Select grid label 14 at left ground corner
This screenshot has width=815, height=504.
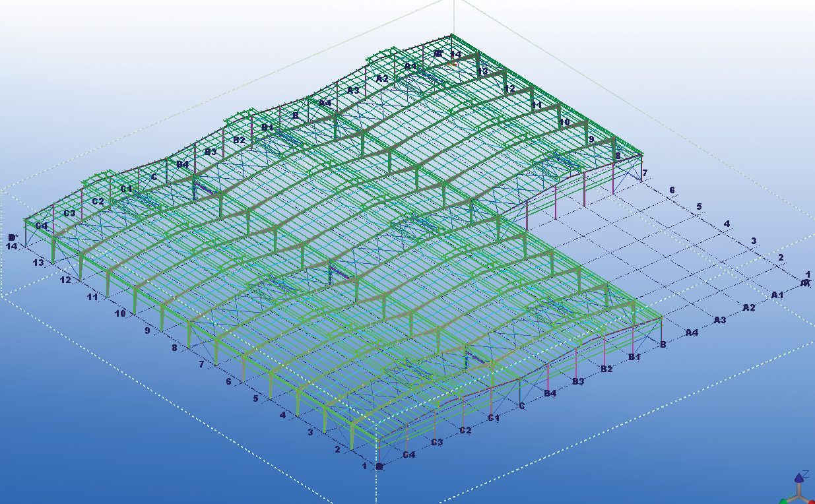pos(11,246)
